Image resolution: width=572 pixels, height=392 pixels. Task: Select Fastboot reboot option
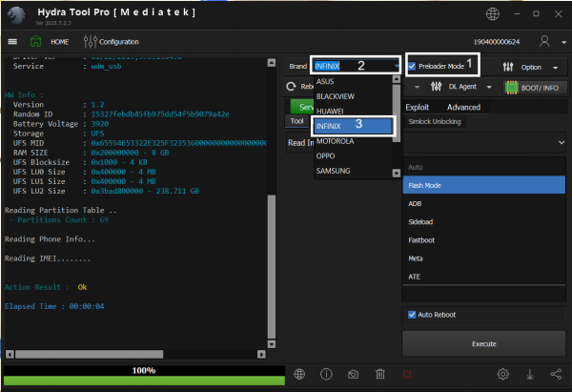(x=483, y=239)
